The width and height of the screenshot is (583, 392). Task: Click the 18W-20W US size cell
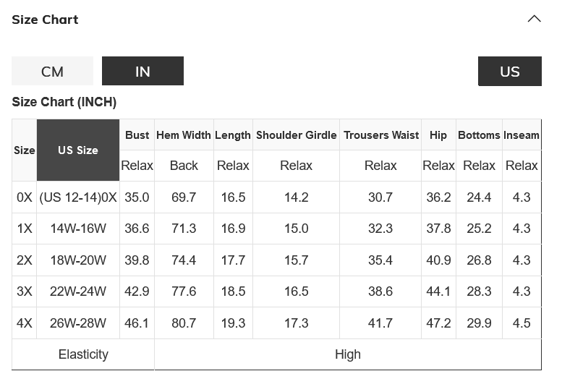[x=78, y=260]
